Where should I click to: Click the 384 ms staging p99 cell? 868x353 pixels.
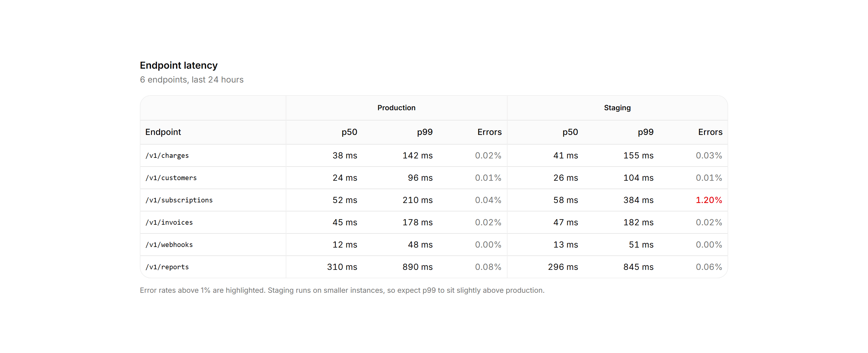pos(638,200)
